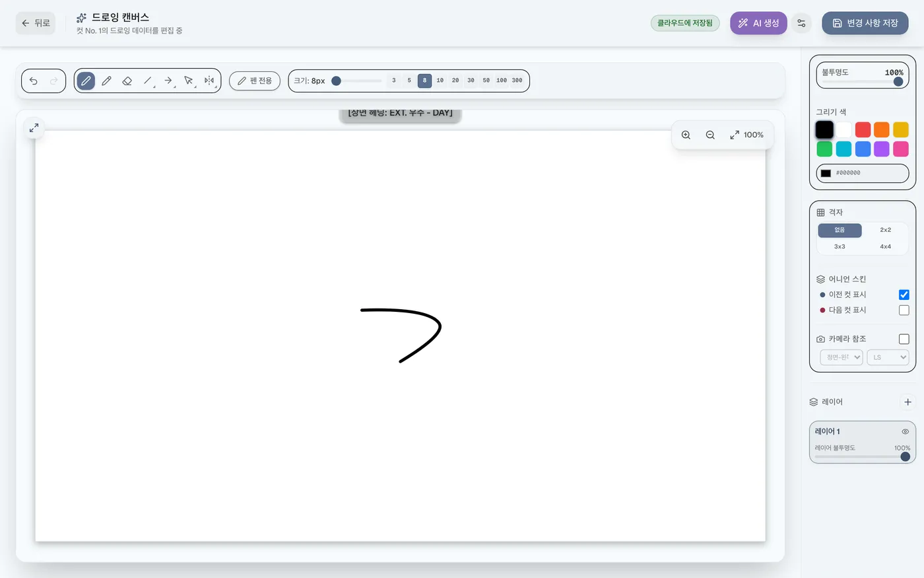Pick the red color swatch

coord(863,129)
